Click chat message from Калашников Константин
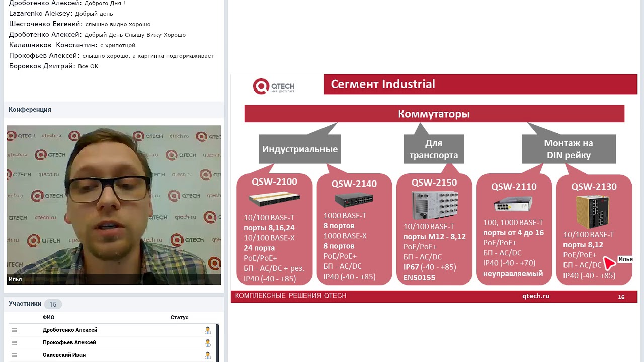644x362 pixels. (x=72, y=45)
